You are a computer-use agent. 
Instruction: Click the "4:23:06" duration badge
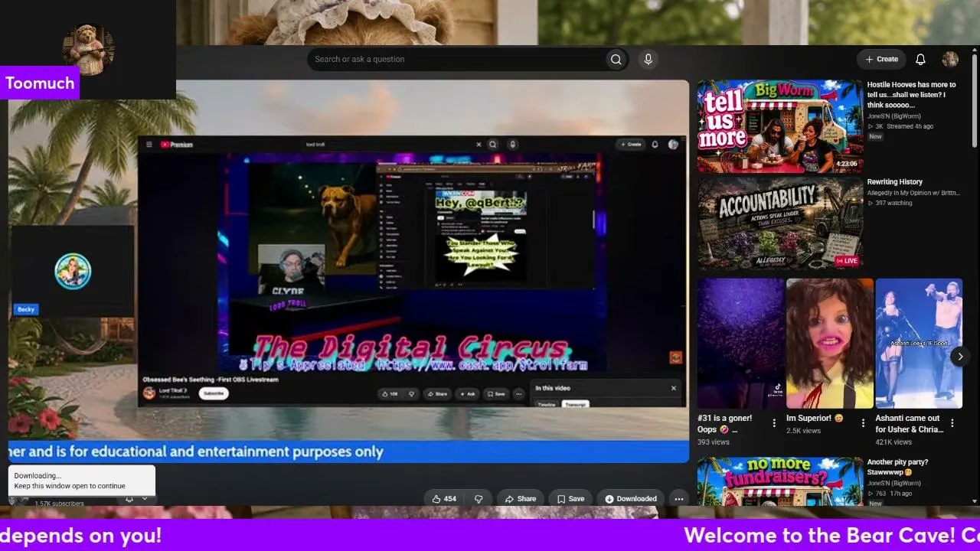[846, 164]
